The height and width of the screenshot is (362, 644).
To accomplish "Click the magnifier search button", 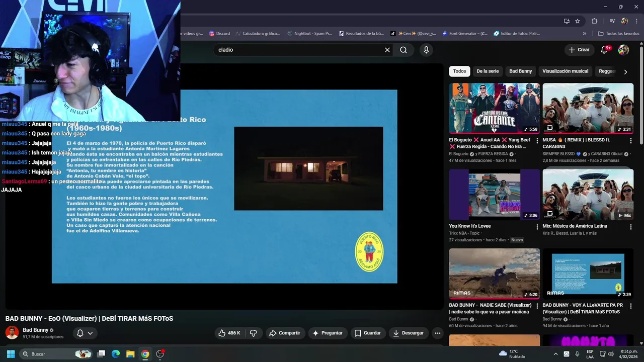I will (x=404, y=50).
